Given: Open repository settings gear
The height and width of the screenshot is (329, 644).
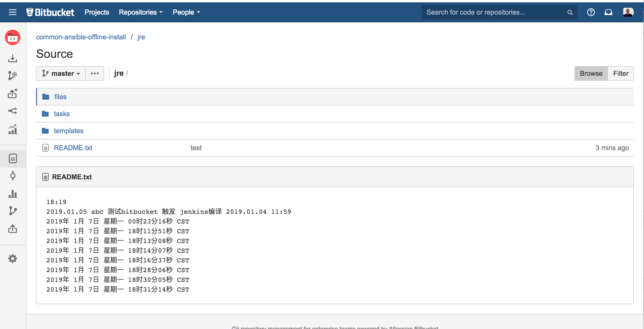Looking at the screenshot, I should (x=12, y=259).
